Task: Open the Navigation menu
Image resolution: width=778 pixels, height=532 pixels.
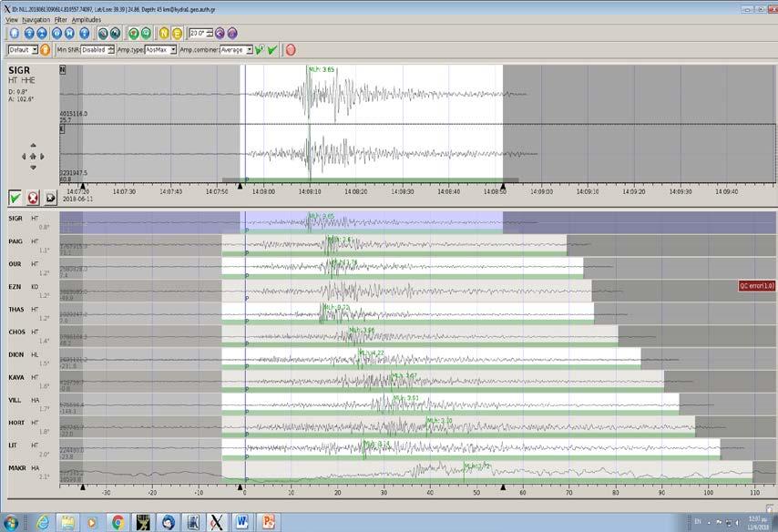Action: pyautogui.click(x=36, y=20)
